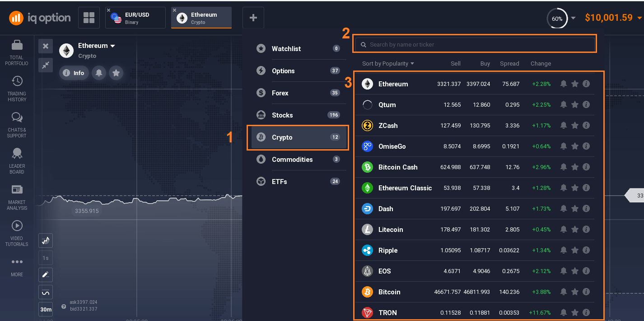Toggle favorite star for Ethereum row
The width and height of the screenshot is (644, 321).
(x=575, y=84)
